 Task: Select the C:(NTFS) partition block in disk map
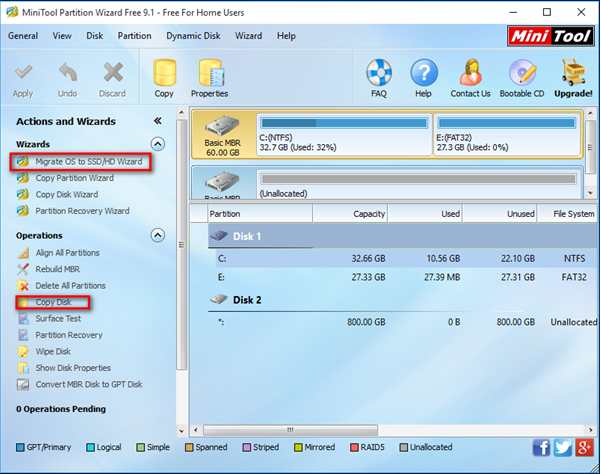tap(344, 134)
